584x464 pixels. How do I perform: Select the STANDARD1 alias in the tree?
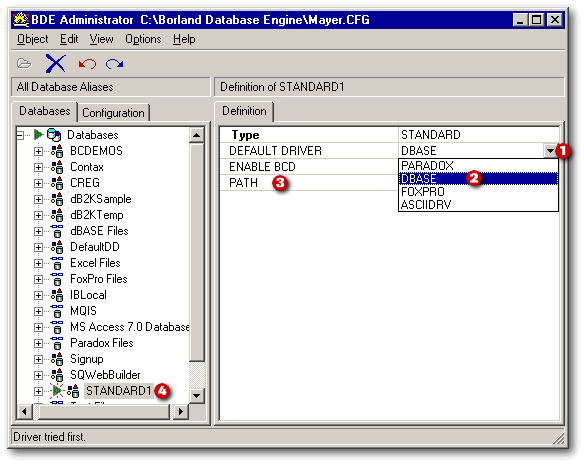118,391
